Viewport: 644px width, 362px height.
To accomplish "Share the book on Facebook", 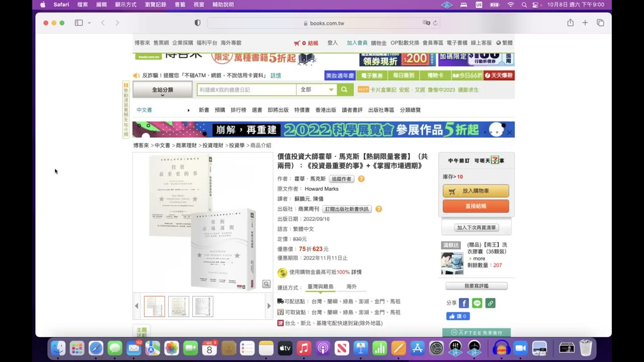I will [464, 303].
